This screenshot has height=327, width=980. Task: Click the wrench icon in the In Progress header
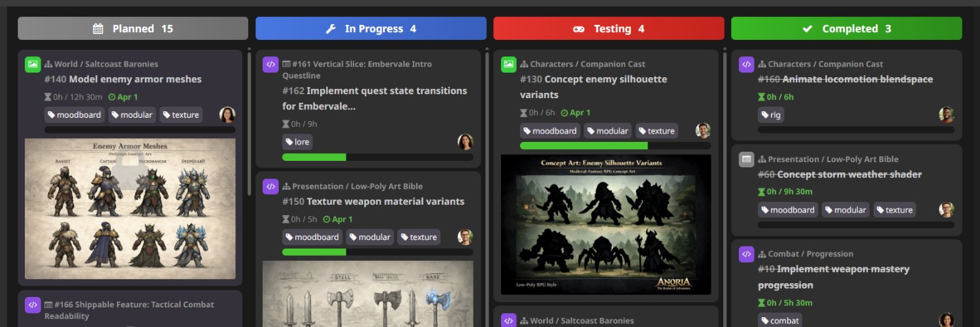click(331, 29)
